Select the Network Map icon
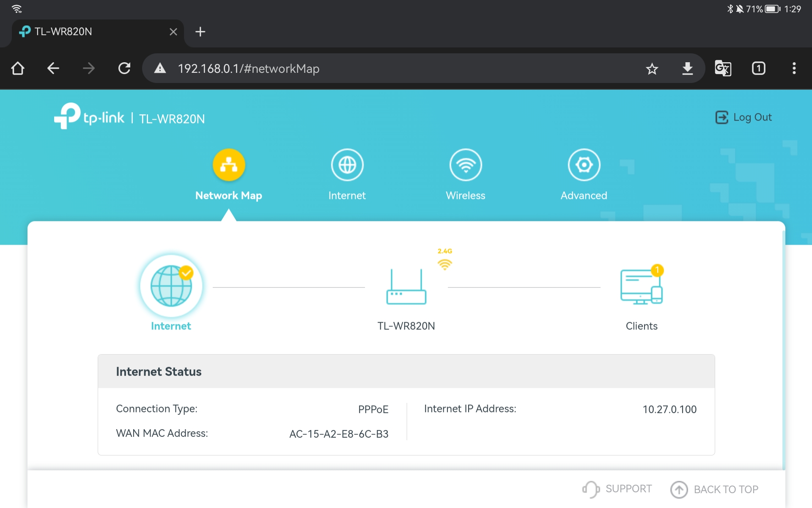The height and width of the screenshot is (508, 812). [229, 165]
